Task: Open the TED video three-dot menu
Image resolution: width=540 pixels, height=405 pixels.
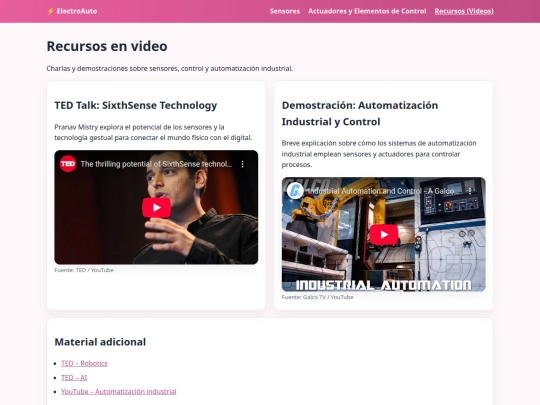Action: pos(242,164)
